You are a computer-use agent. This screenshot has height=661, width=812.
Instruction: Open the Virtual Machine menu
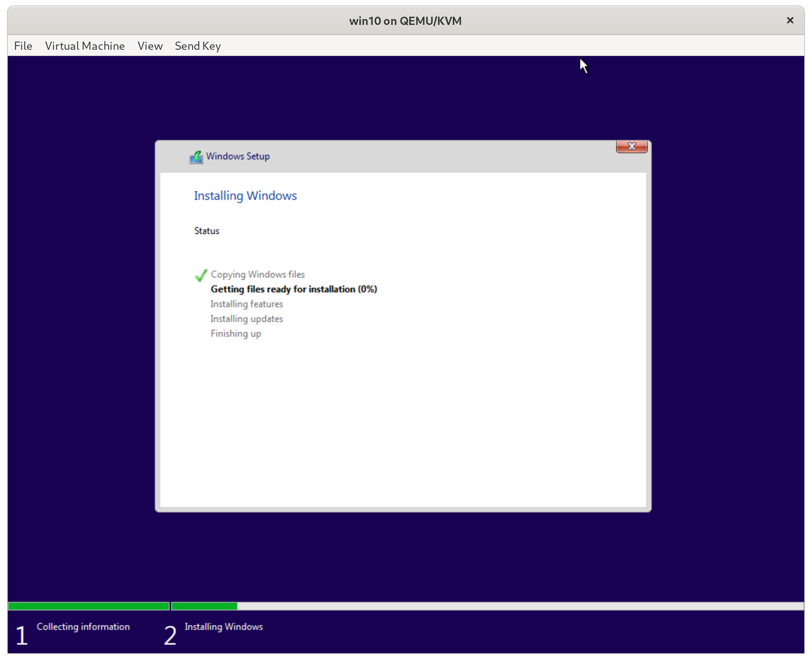click(x=85, y=46)
